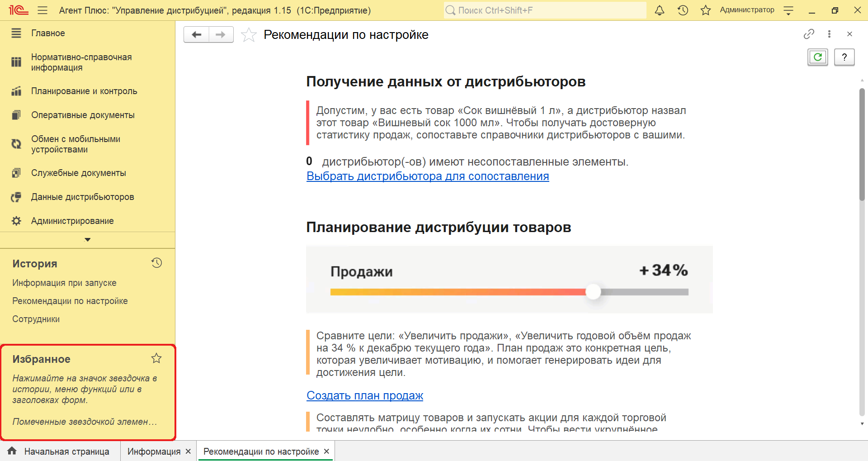
Task: Expand the sections panel down arrow
Action: (x=88, y=240)
